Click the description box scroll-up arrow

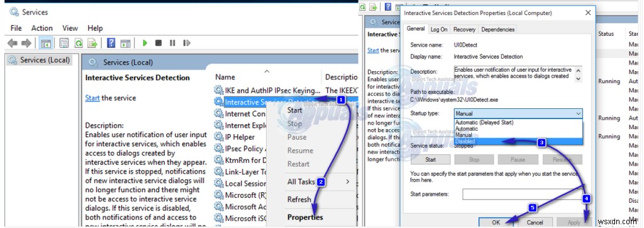pyautogui.click(x=579, y=70)
